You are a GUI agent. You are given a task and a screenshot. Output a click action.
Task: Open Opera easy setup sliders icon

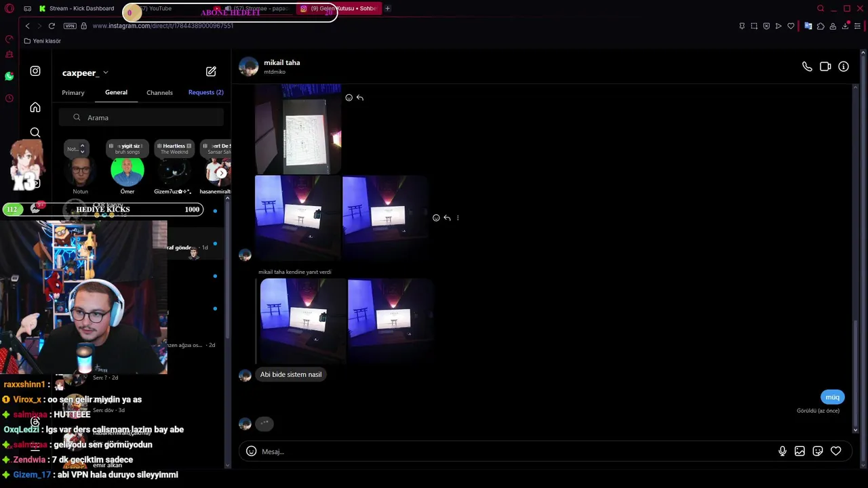pos(857,26)
